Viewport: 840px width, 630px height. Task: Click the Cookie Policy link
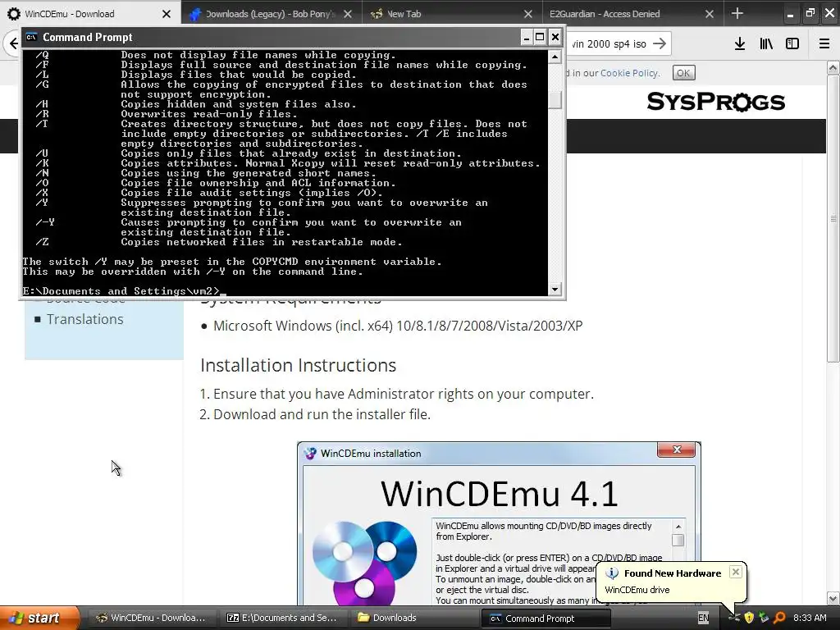pos(629,73)
